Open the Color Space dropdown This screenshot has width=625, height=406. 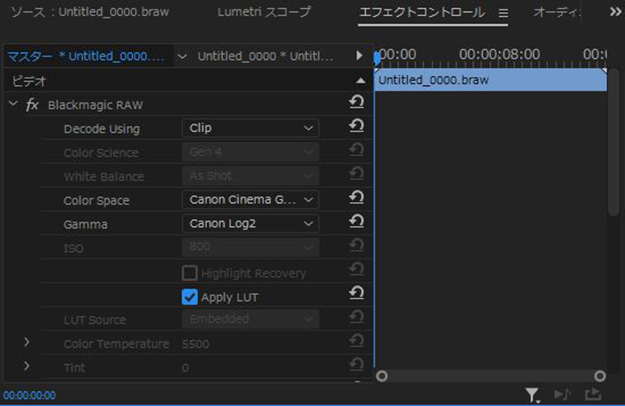tap(251, 200)
